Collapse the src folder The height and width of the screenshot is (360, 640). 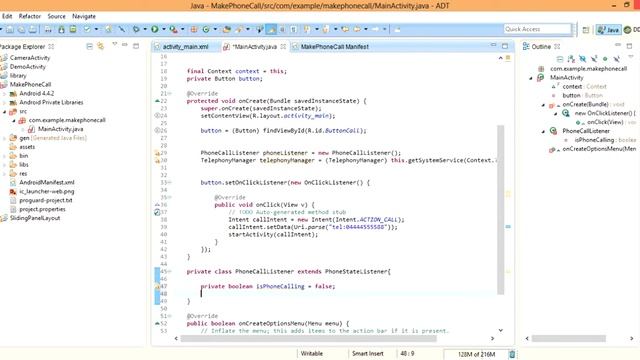click(x=5, y=111)
